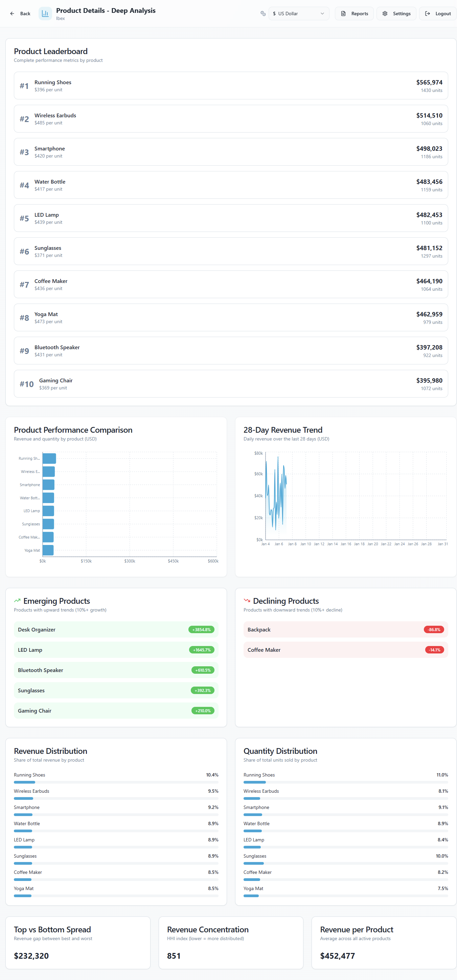
Task: Open the US Dollar currency dropdown
Action: [x=299, y=14]
